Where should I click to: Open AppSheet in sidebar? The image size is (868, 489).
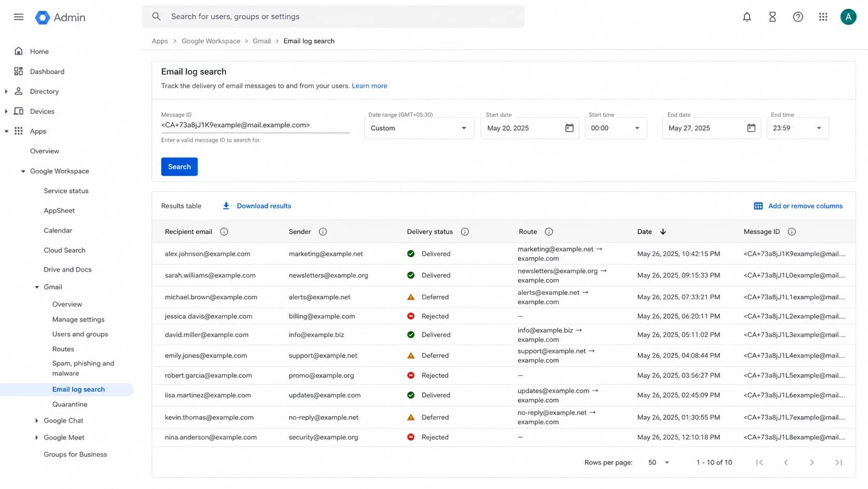coord(59,210)
